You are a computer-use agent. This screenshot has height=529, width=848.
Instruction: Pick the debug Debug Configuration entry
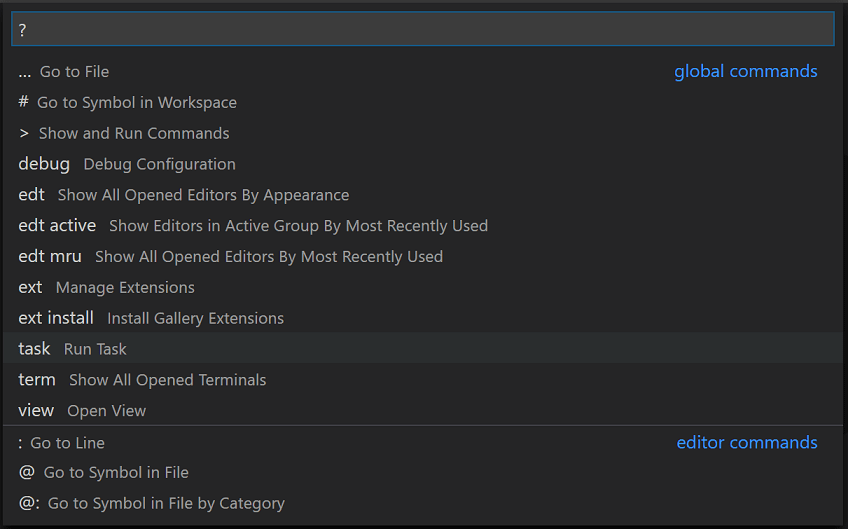pyautogui.click(x=126, y=165)
